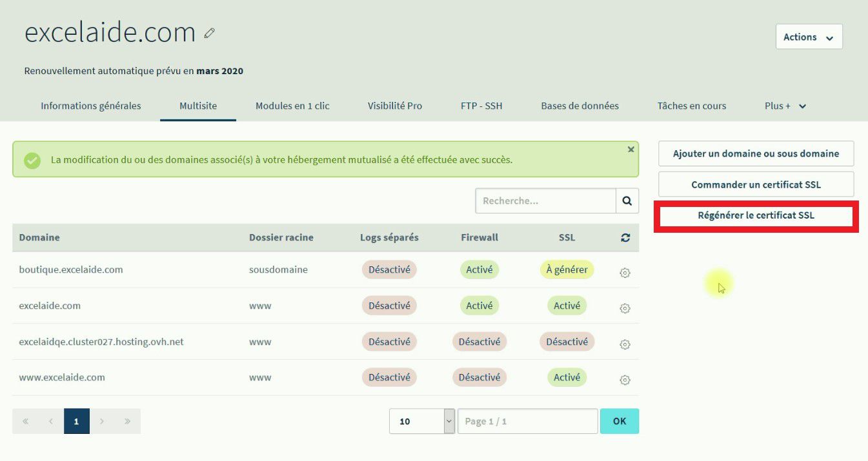The width and height of the screenshot is (868, 461).
Task: Click Désactivé logs badge for boutique.excelaide.com
Action: [389, 270]
